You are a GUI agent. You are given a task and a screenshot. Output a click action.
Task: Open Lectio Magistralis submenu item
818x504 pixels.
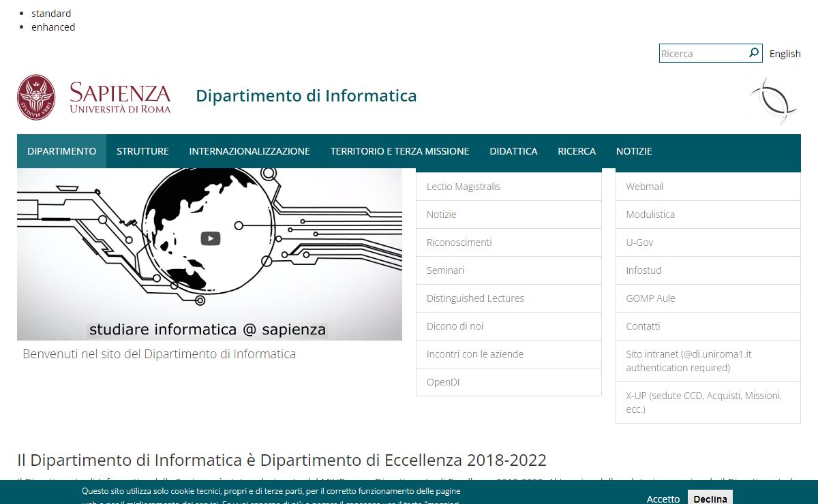click(x=463, y=187)
